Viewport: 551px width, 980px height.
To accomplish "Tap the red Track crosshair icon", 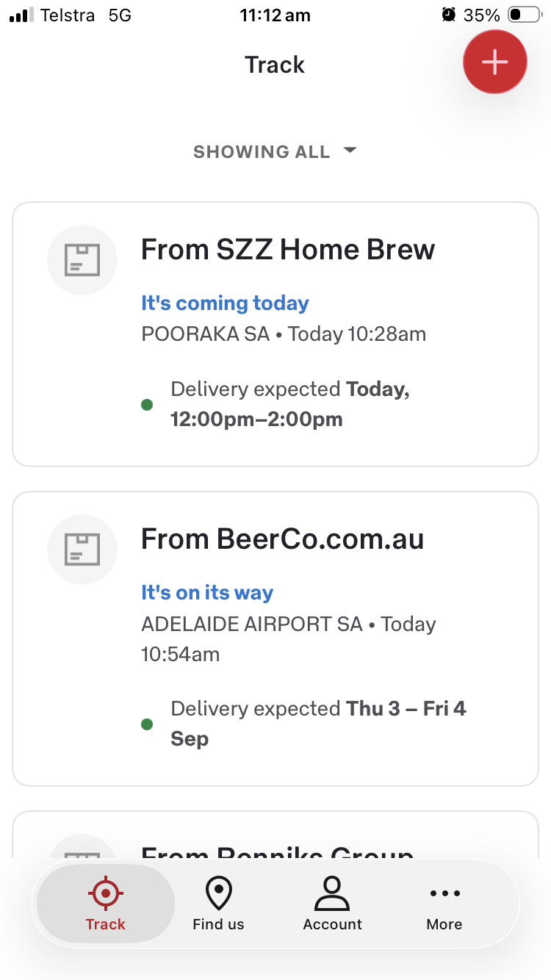I will [106, 893].
